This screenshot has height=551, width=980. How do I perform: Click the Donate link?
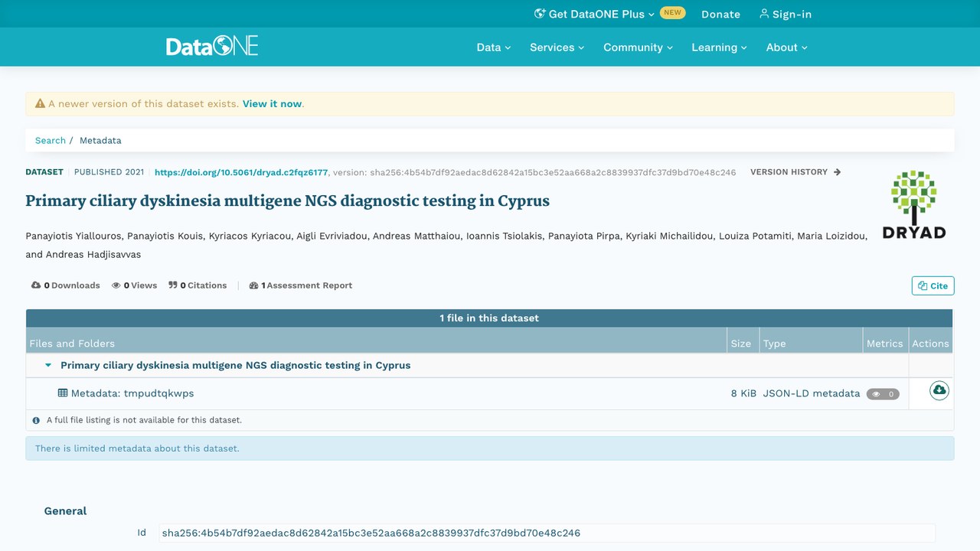720,14
